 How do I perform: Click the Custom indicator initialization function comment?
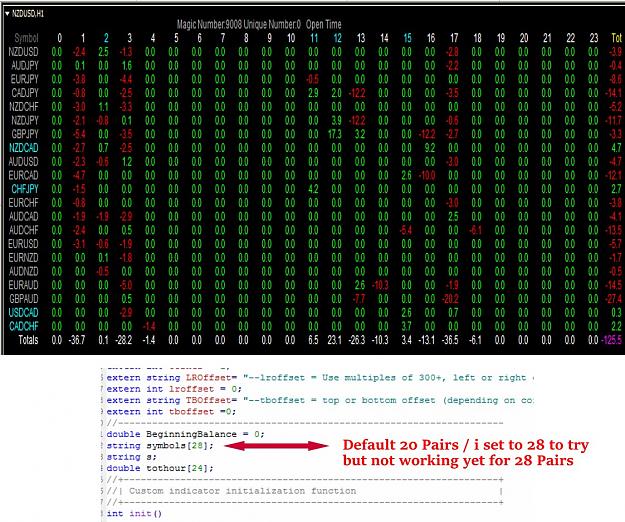(242, 491)
